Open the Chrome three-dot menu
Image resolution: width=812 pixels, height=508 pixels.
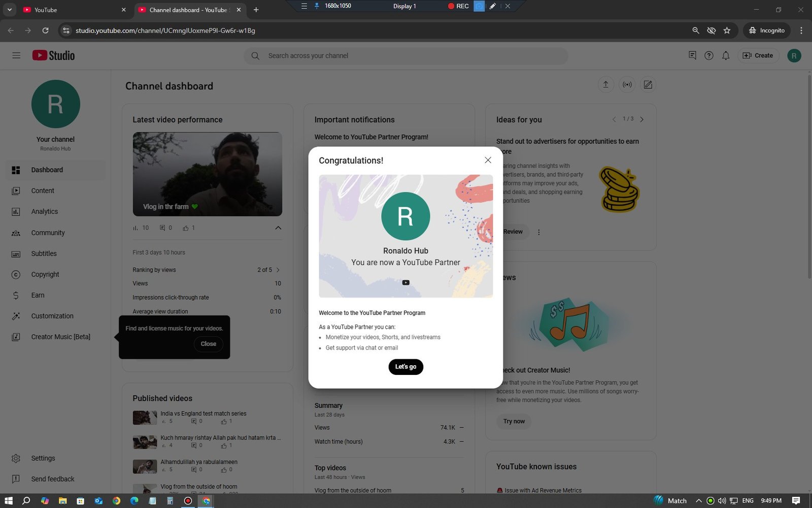pyautogui.click(x=801, y=30)
